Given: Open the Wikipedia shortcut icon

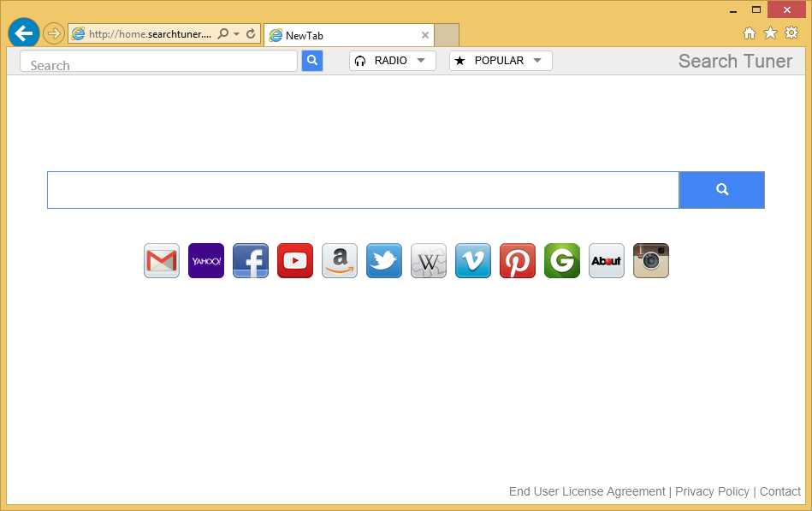Looking at the screenshot, I should pyautogui.click(x=429, y=261).
